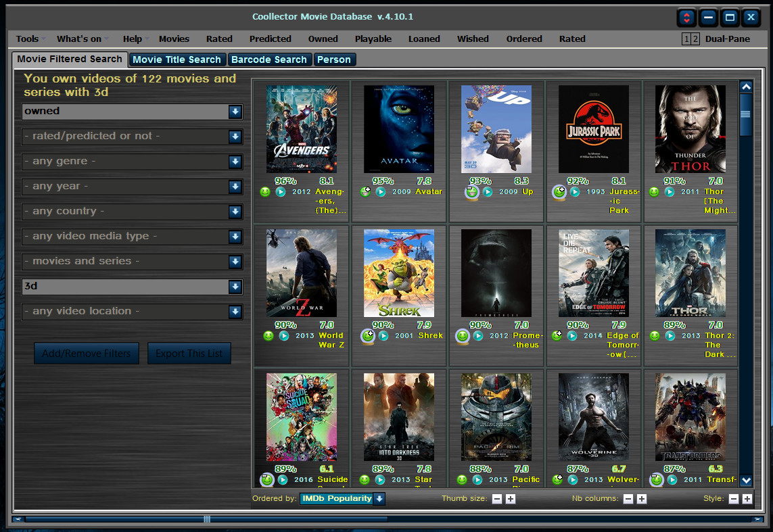Click the play icon for Jurassic Park
The image size is (773, 532).
point(575,191)
